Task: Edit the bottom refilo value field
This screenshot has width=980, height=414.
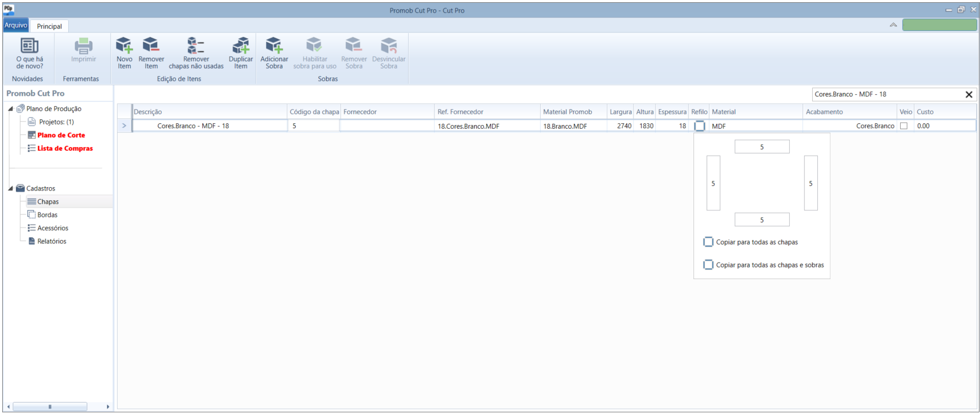Action: (x=762, y=220)
